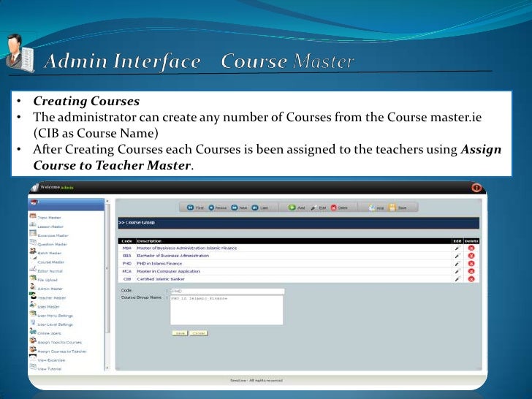Delete the PHD course row

471,264
